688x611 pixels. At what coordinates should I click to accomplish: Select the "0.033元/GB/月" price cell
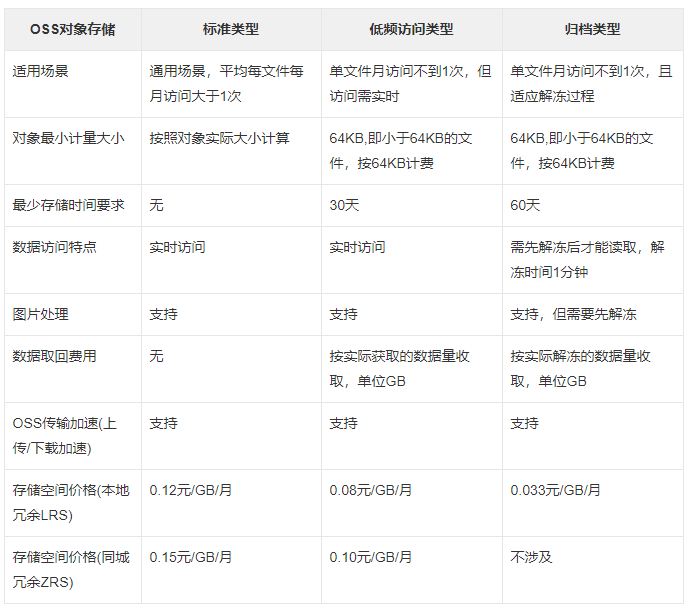coord(556,490)
